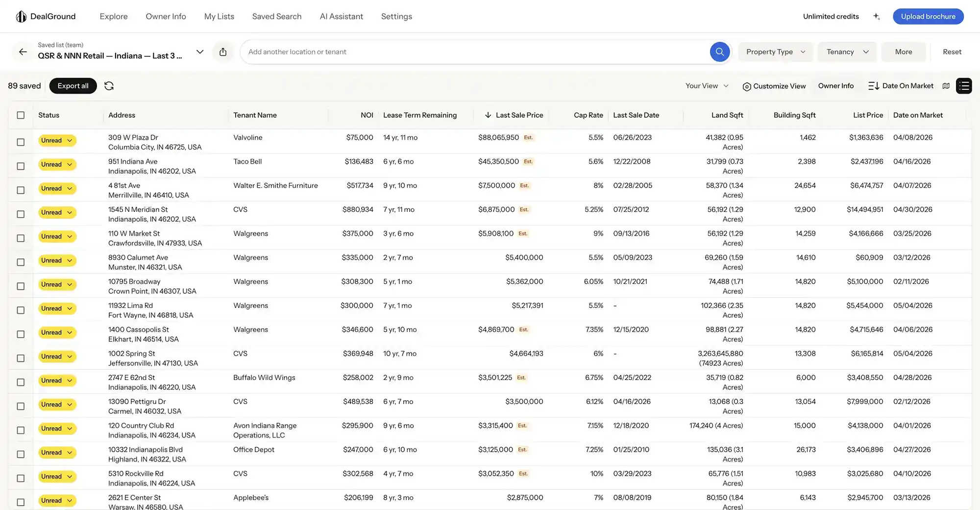Click the Owner Info view button
980x510 pixels.
point(836,86)
